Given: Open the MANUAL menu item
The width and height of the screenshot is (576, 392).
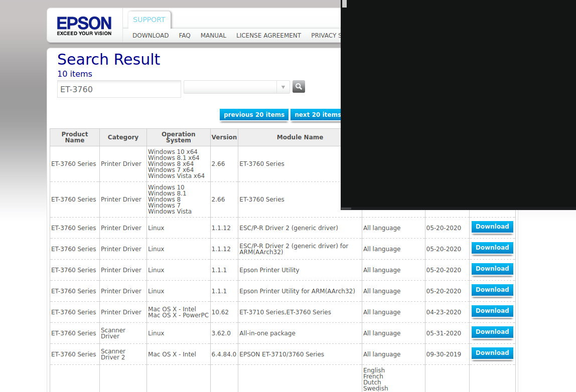Looking at the screenshot, I should click(x=213, y=36).
